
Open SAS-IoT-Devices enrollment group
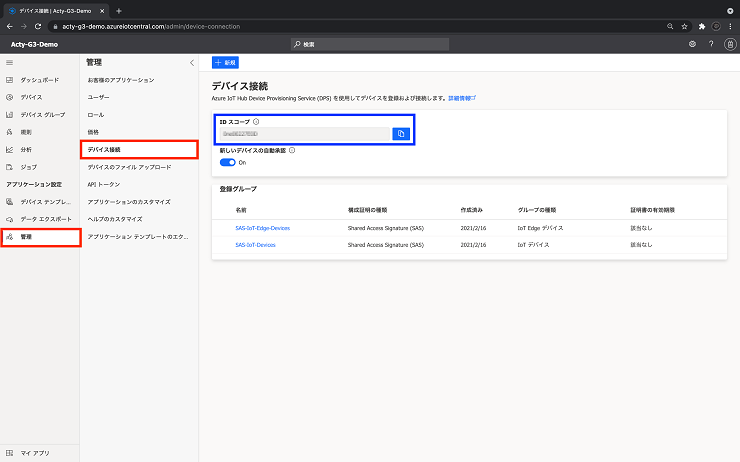click(255, 245)
